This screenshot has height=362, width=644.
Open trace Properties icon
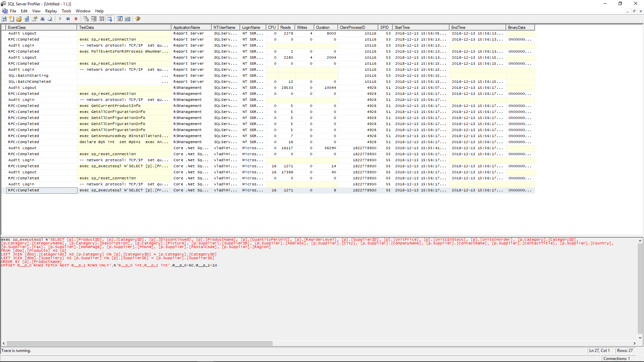click(x=35, y=19)
